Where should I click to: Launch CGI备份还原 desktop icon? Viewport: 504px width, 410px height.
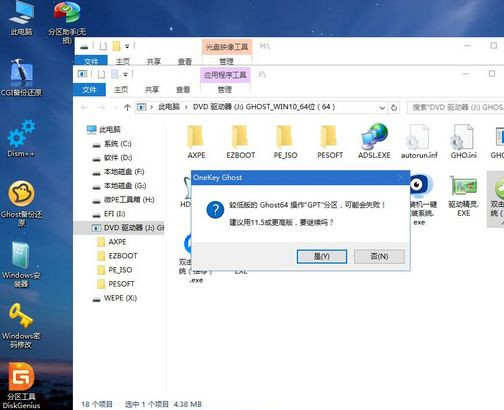click(21, 78)
